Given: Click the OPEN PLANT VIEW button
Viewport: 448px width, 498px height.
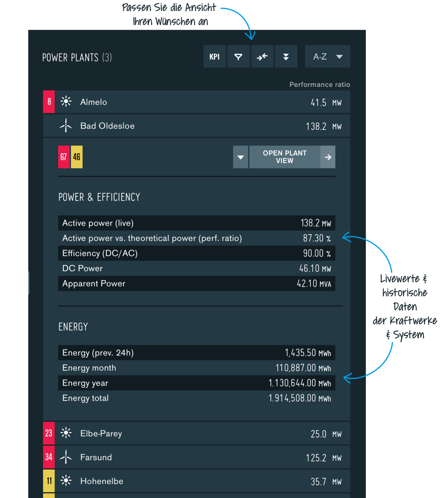Looking at the screenshot, I should coord(285,157).
